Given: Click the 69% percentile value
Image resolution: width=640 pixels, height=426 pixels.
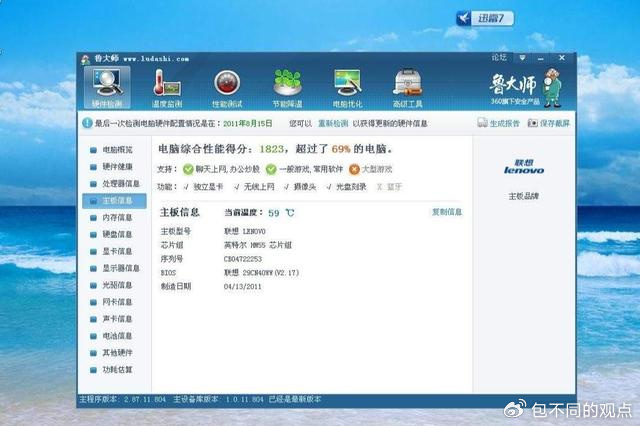Looking at the screenshot, I should pos(341,149).
